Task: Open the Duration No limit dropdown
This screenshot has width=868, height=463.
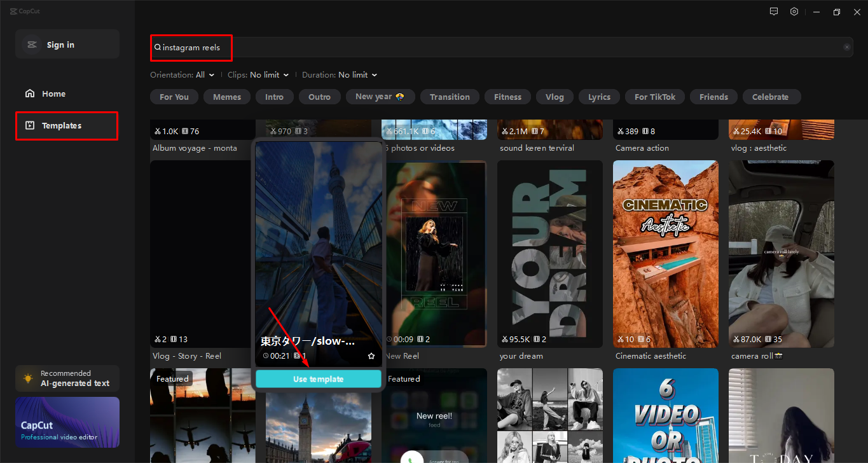Action: click(x=339, y=74)
